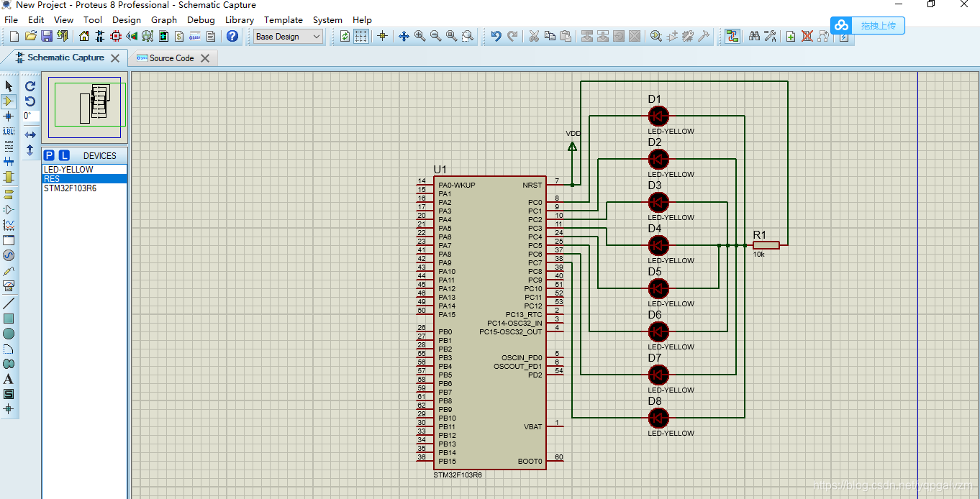This screenshot has width=980, height=499.
Task: Click the Y-Mirror vertical flip button
Action: (30, 150)
